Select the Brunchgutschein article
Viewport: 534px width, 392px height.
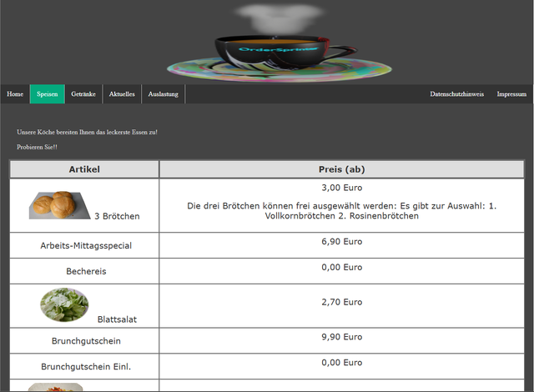(x=86, y=340)
